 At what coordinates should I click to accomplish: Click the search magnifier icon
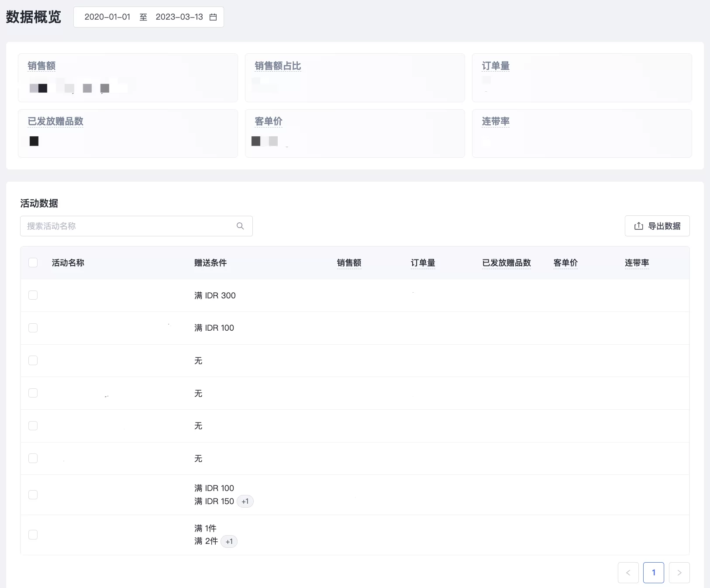click(240, 226)
